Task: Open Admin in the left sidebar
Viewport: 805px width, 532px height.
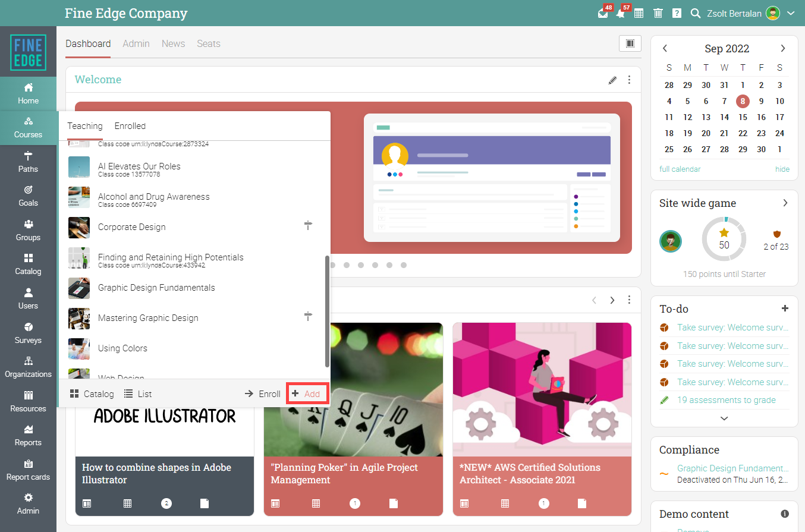Action: point(28,503)
